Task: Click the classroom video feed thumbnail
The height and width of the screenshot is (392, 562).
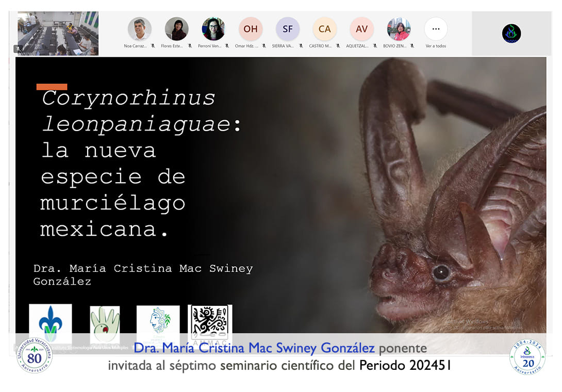Action: (58, 34)
